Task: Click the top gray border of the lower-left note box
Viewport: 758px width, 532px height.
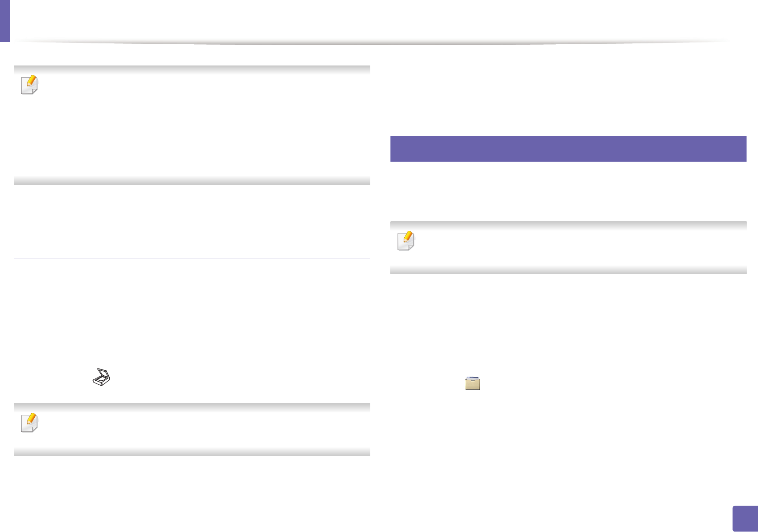Action: pyautogui.click(x=192, y=407)
